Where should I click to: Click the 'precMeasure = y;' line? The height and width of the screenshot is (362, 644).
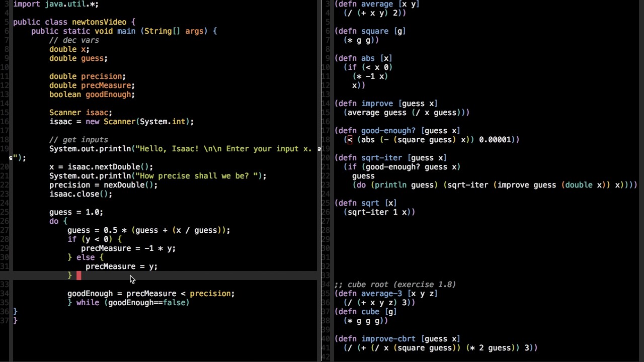[121, 266]
